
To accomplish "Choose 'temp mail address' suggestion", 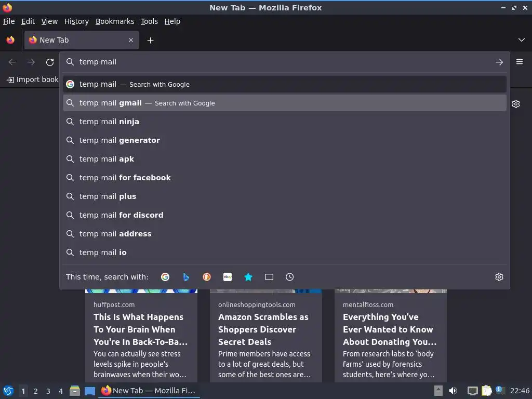I will [x=285, y=233].
